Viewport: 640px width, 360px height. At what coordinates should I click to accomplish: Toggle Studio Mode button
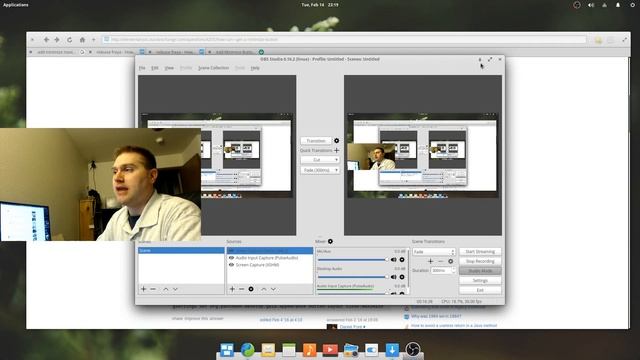480,271
